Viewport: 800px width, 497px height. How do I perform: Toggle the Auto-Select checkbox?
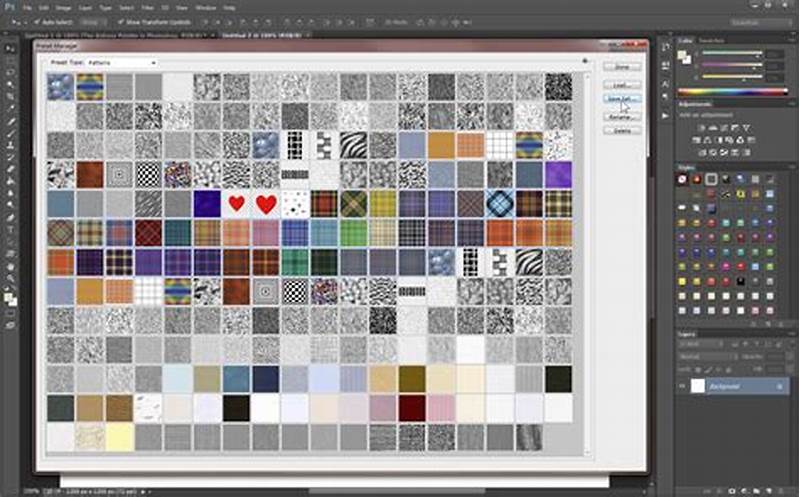click(37, 22)
